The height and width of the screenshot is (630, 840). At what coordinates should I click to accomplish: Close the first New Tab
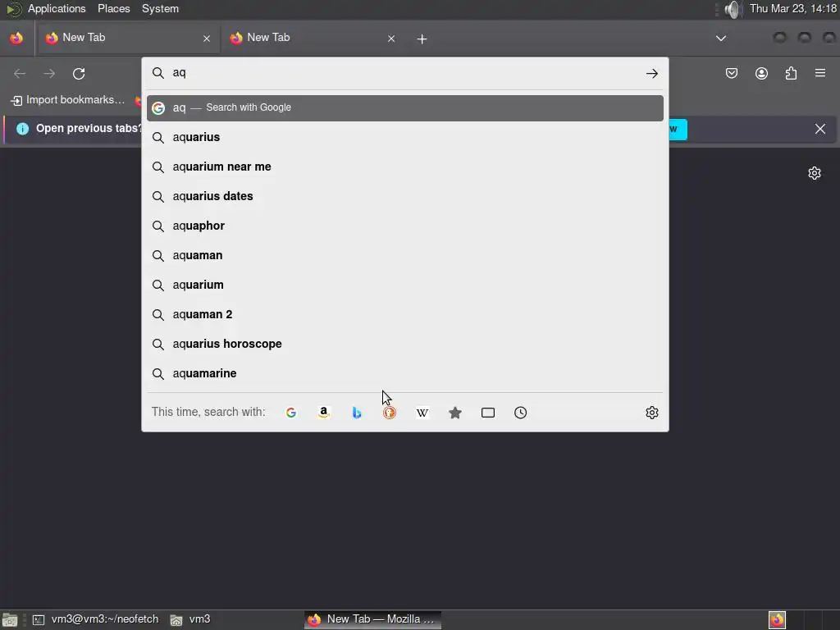coord(207,39)
